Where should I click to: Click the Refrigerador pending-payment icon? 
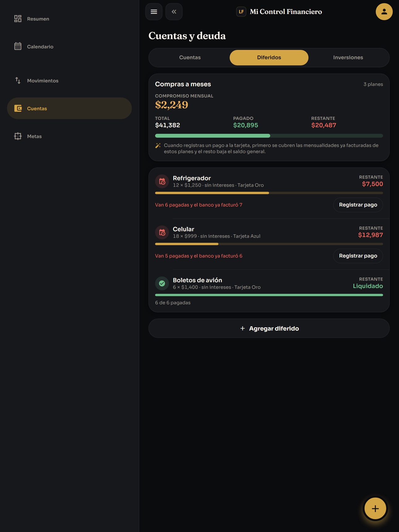tap(162, 182)
